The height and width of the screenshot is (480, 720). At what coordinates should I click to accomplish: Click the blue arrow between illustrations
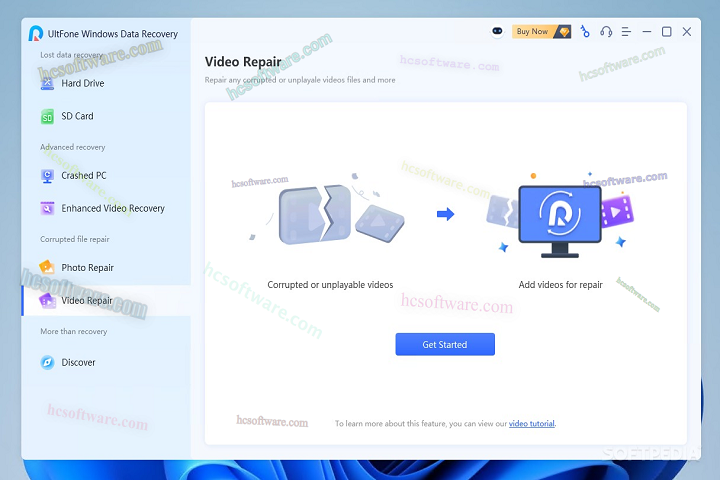click(x=445, y=214)
